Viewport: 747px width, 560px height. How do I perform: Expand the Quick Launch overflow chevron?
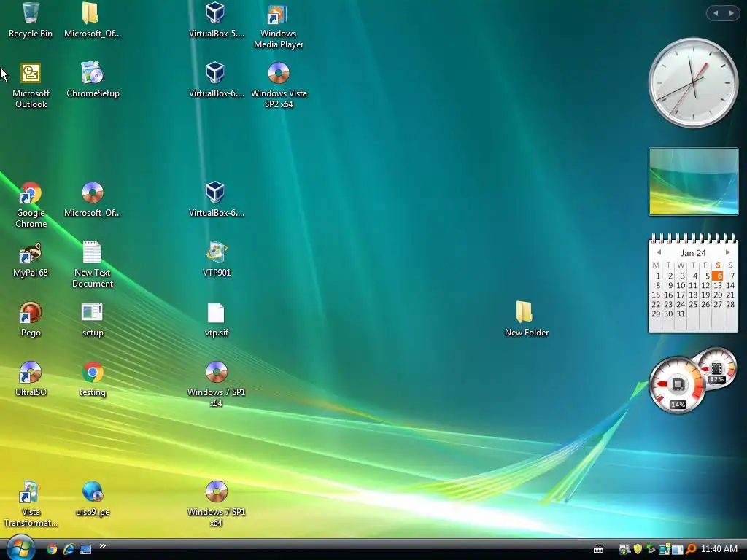(102, 546)
